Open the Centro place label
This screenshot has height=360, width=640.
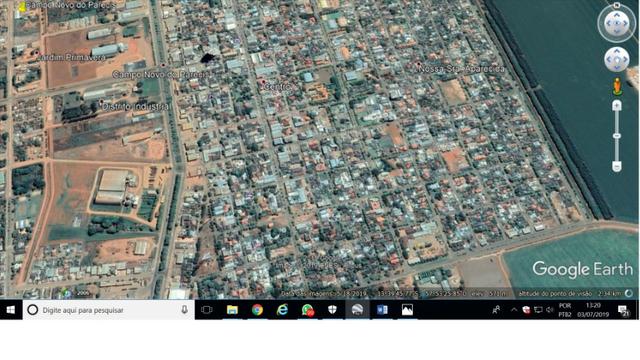pyautogui.click(x=277, y=87)
